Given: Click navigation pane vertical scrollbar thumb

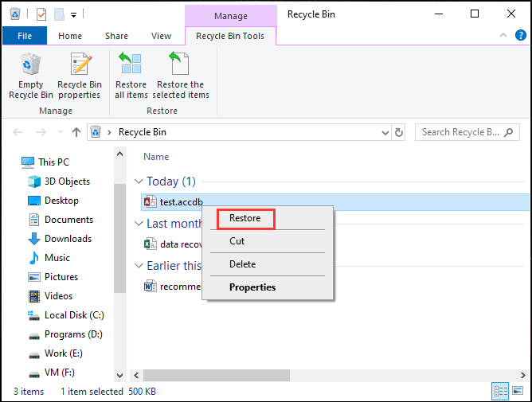Looking at the screenshot, I should pyautogui.click(x=119, y=238).
